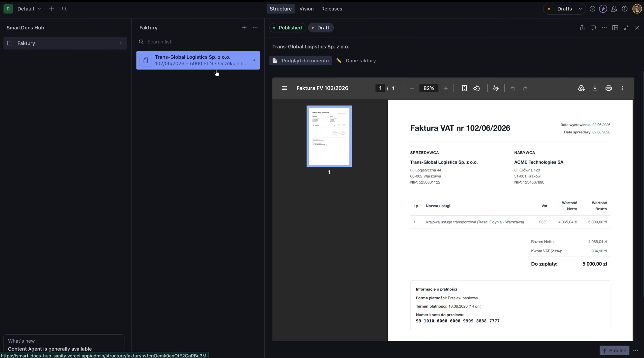This screenshot has width=644, height=358.
Task: Rotate the PDF counterclockwise
Action: pyautogui.click(x=477, y=88)
